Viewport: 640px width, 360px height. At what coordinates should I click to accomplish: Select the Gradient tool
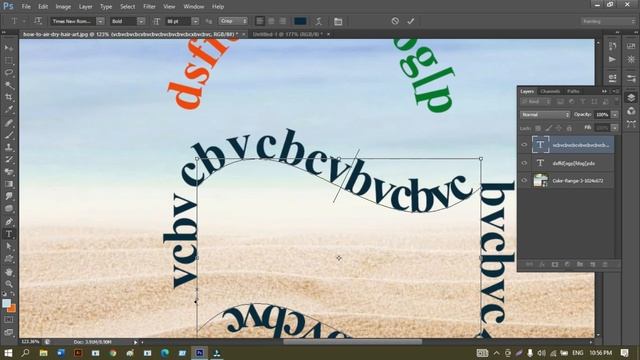point(9,184)
